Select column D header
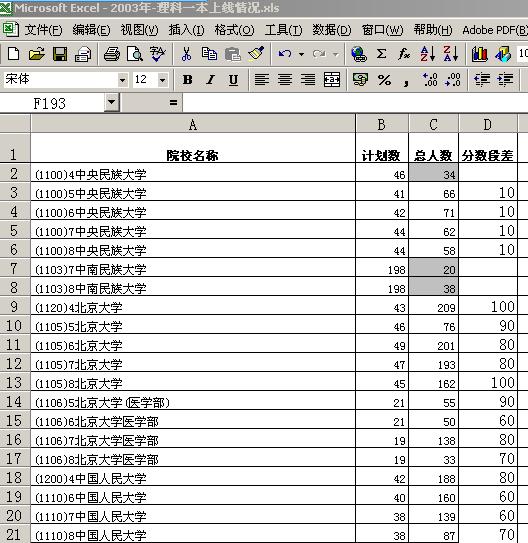Viewport: 528px width, 543px height. click(487, 124)
